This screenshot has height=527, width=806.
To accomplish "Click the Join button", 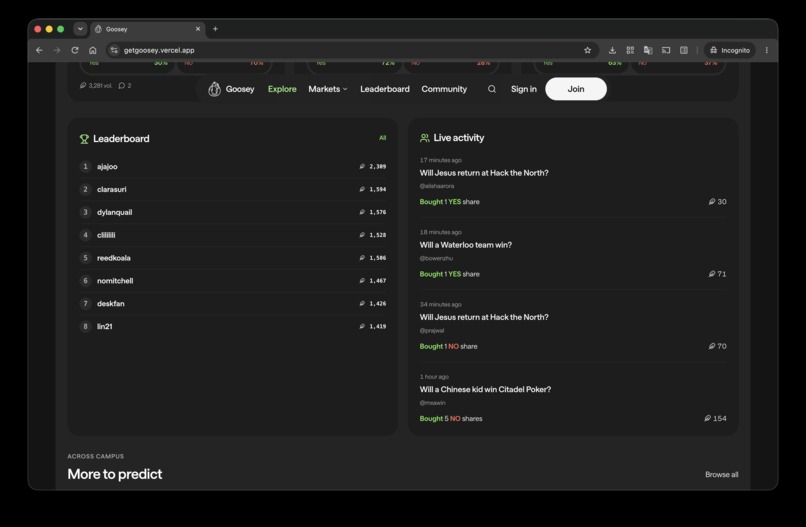I will pyautogui.click(x=576, y=89).
